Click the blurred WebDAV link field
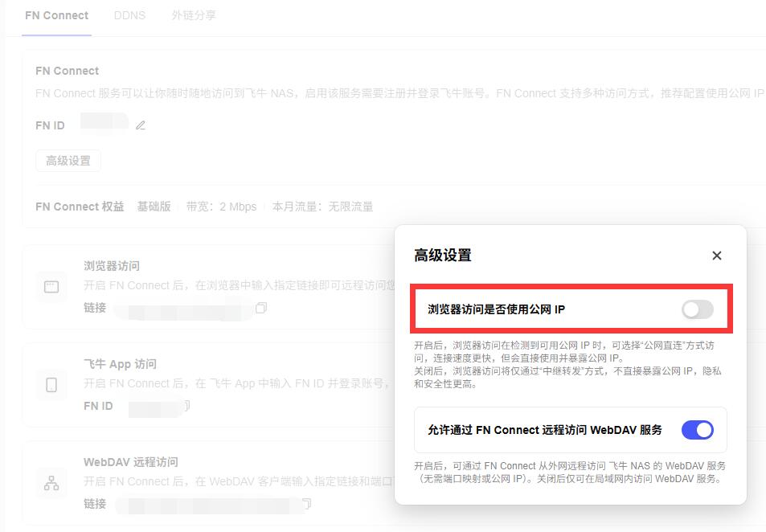The width and height of the screenshot is (766, 532). (210, 505)
